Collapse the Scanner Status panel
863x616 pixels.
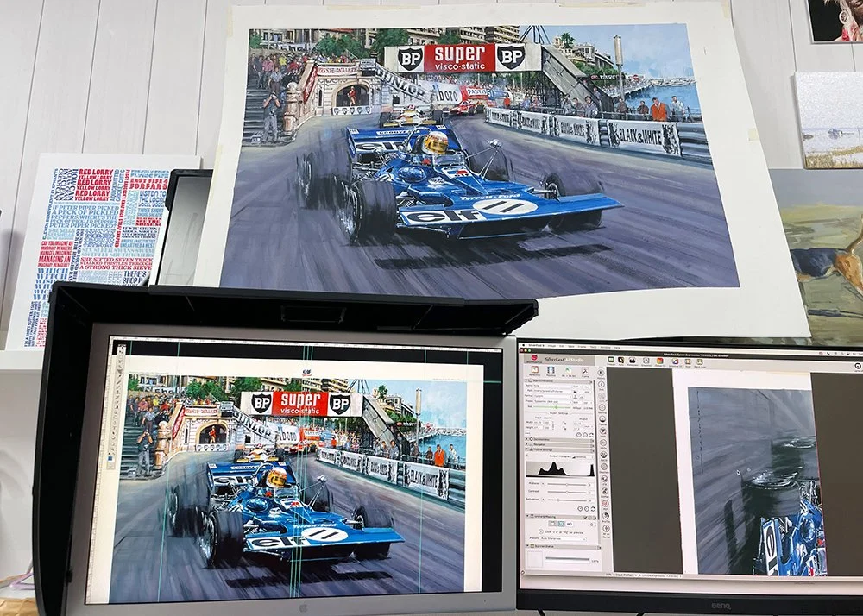click(x=527, y=546)
